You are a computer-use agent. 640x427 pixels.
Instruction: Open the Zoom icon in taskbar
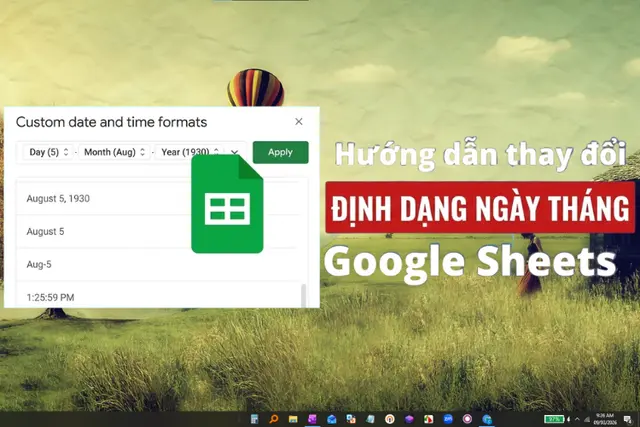tap(448, 419)
